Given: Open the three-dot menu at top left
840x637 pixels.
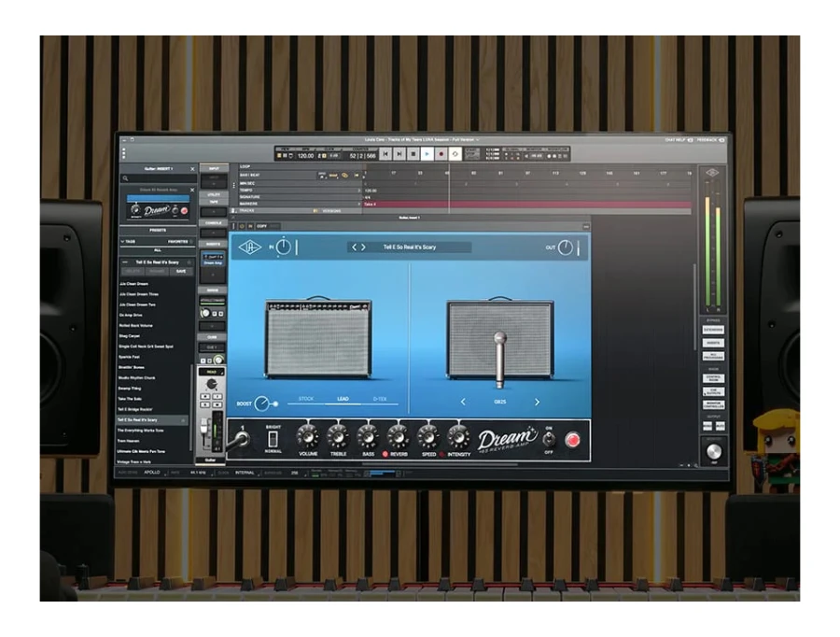Looking at the screenshot, I should 124,154.
